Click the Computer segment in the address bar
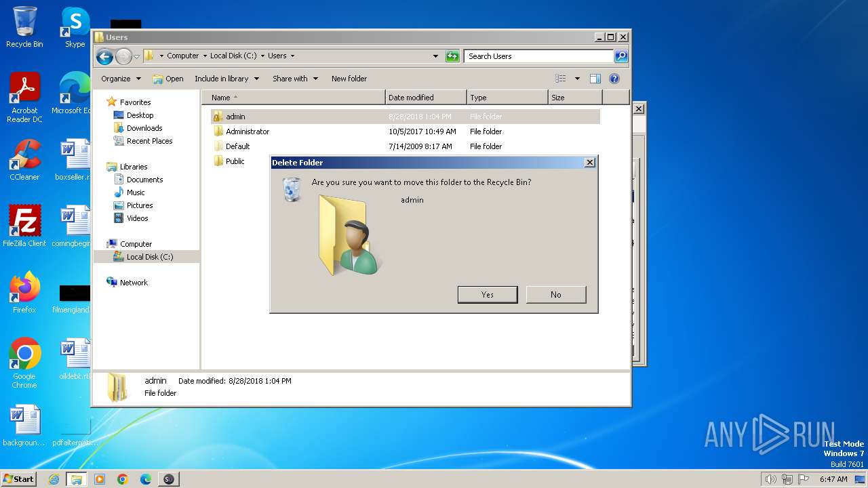 (x=183, y=56)
